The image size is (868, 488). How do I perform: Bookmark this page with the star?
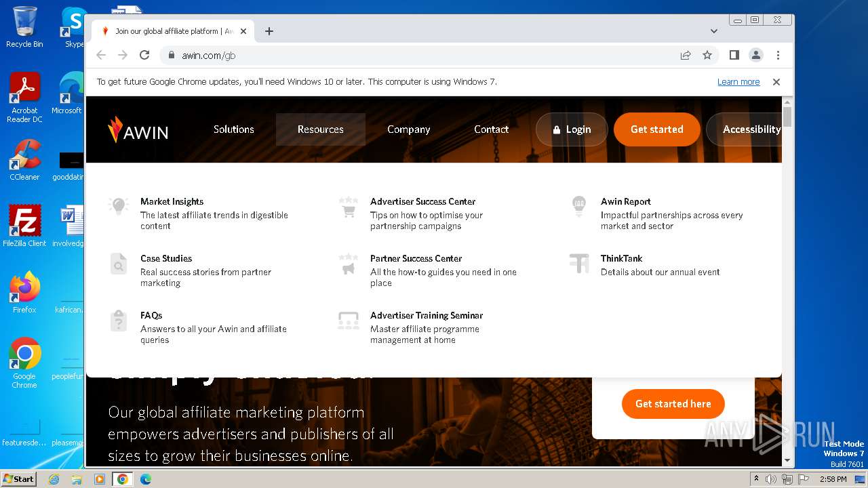[707, 56]
